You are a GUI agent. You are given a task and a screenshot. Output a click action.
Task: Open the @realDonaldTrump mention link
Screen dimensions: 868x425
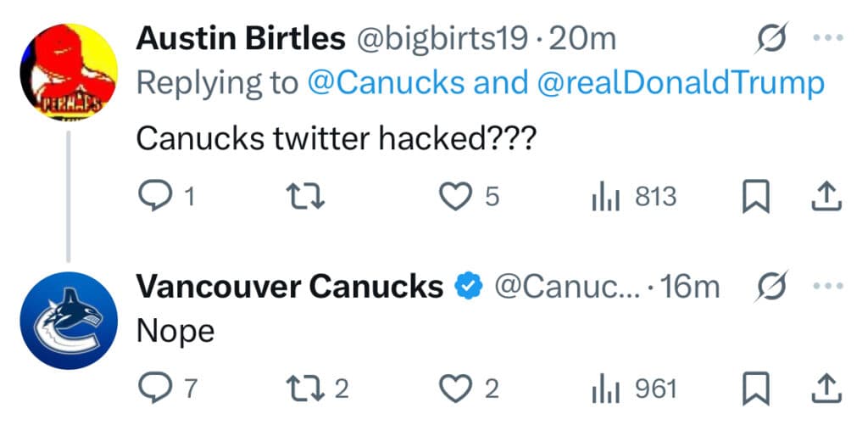click(680, 82)
